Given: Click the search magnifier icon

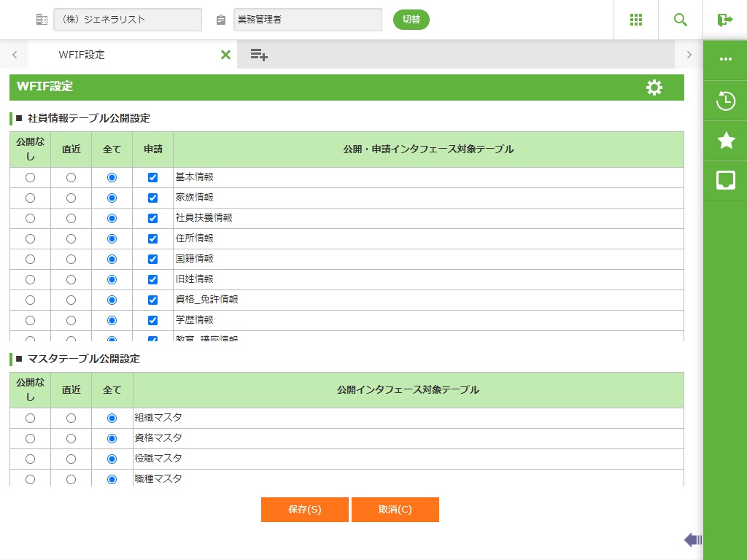Looking at the screenshot, I should 680,20.
